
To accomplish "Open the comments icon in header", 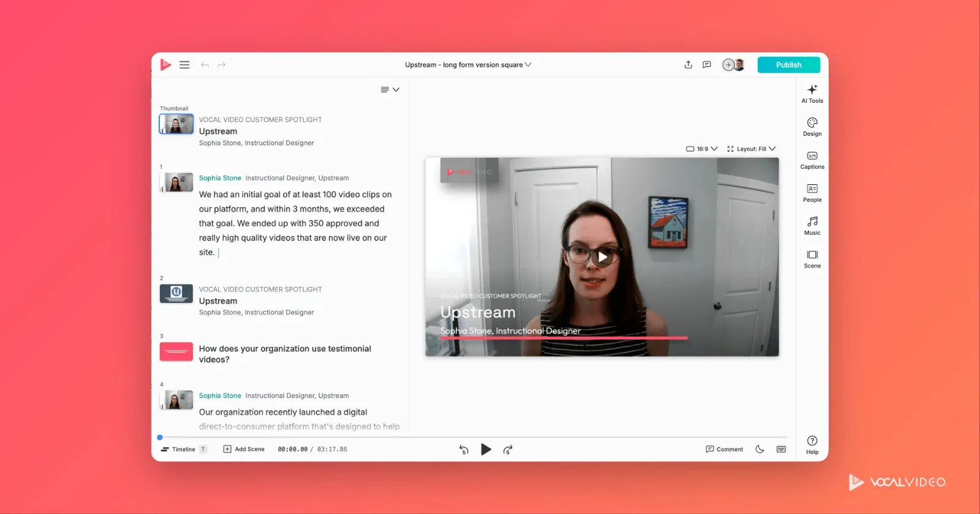I will 707,65.
